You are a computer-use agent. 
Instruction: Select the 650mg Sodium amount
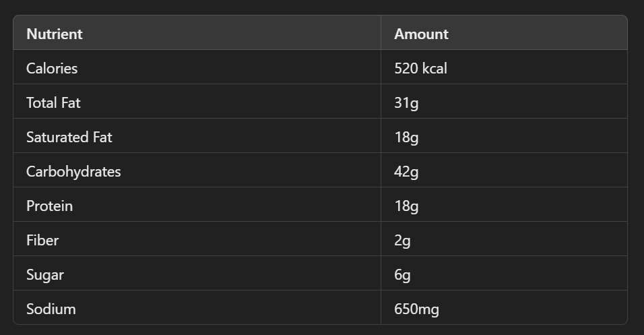pos(416,309)
